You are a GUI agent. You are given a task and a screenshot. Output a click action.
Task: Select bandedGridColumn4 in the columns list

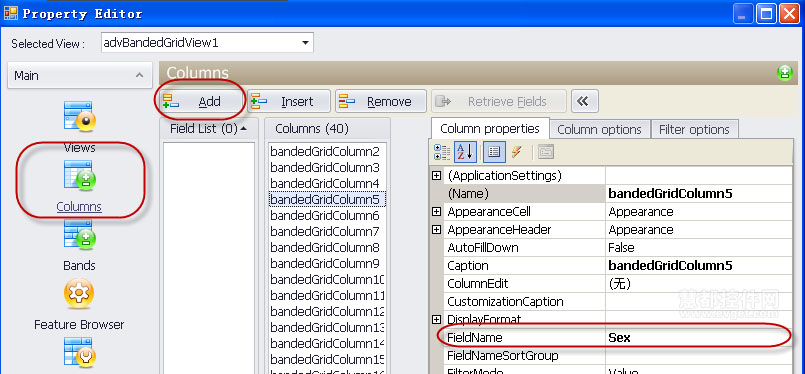327,183
